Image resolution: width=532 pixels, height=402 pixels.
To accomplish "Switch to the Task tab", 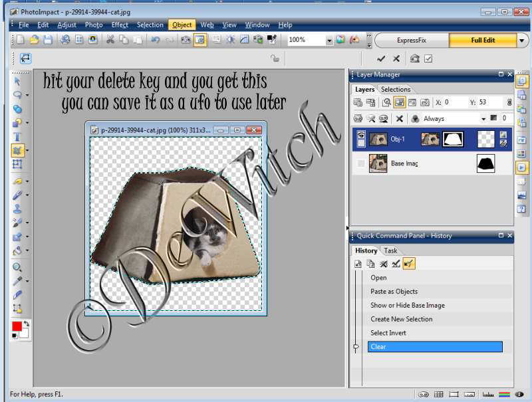I will pos(391,251).
